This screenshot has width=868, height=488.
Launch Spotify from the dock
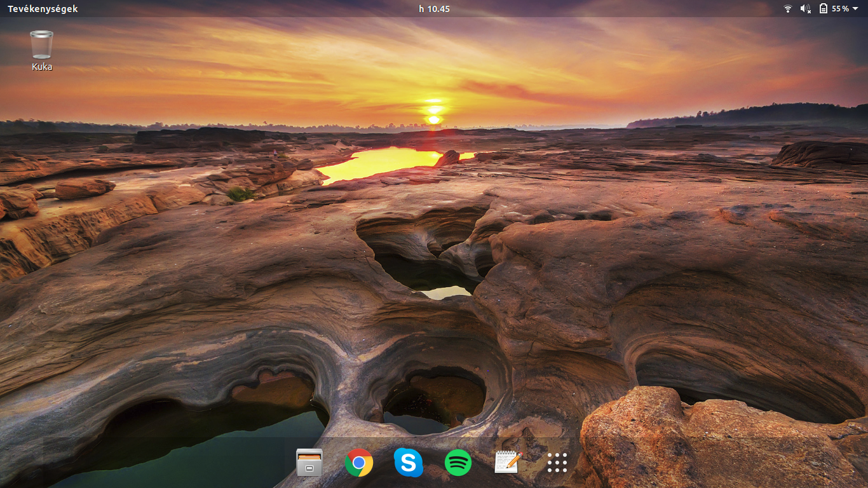coord(458,463)
